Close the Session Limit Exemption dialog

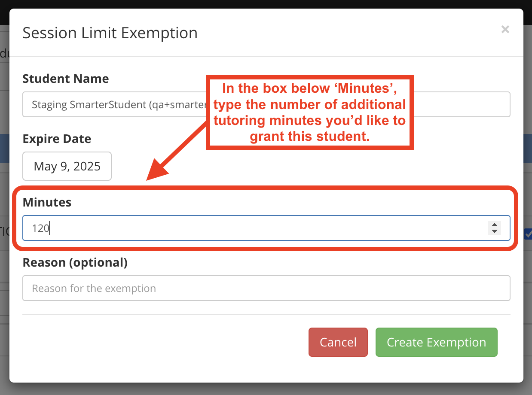click(505, 30)
